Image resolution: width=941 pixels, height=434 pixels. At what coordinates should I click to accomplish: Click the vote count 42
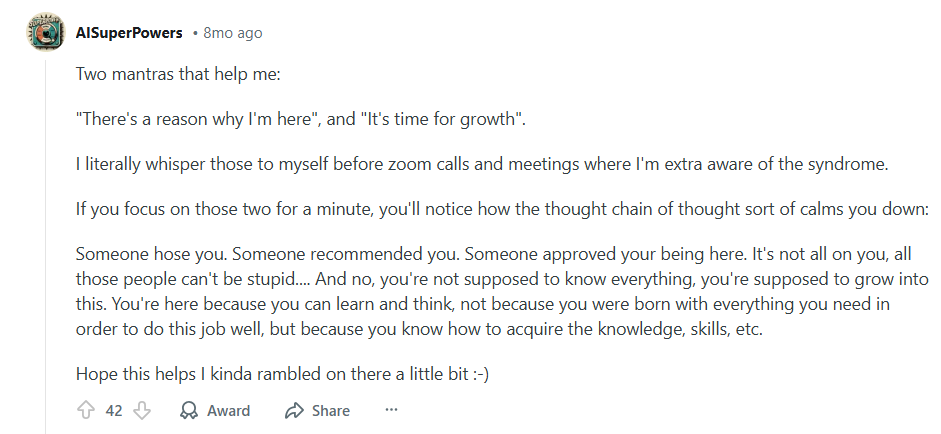[113, 410]
